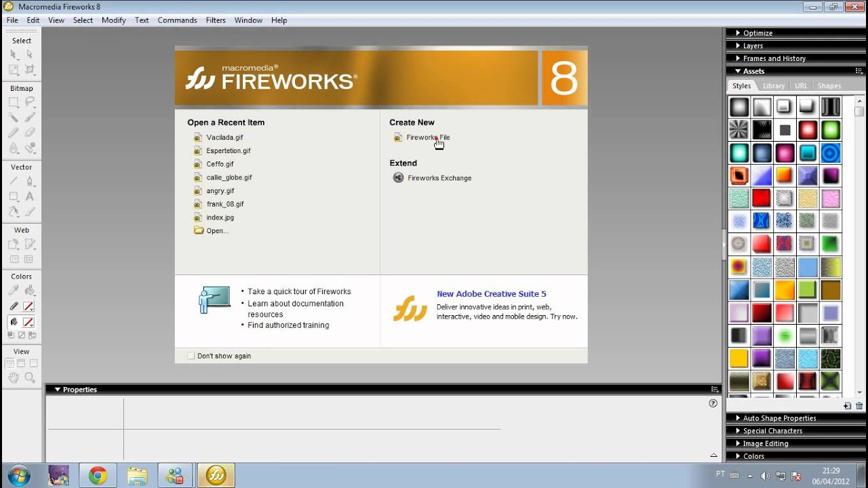Select the Eraser tool
The width and height of the screenshot is (868, 488).
click(29, 133)
